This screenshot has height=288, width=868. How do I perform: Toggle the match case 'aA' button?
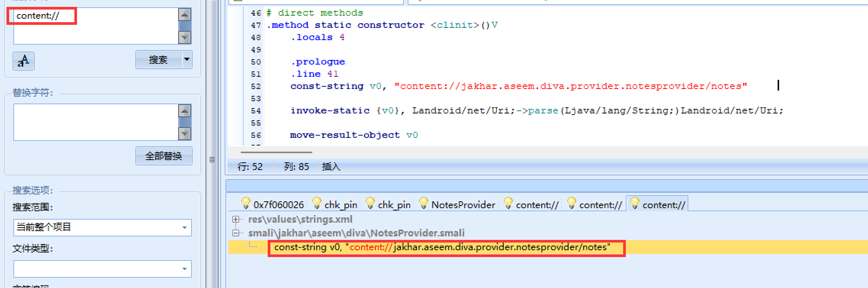[x=24, y=61]
